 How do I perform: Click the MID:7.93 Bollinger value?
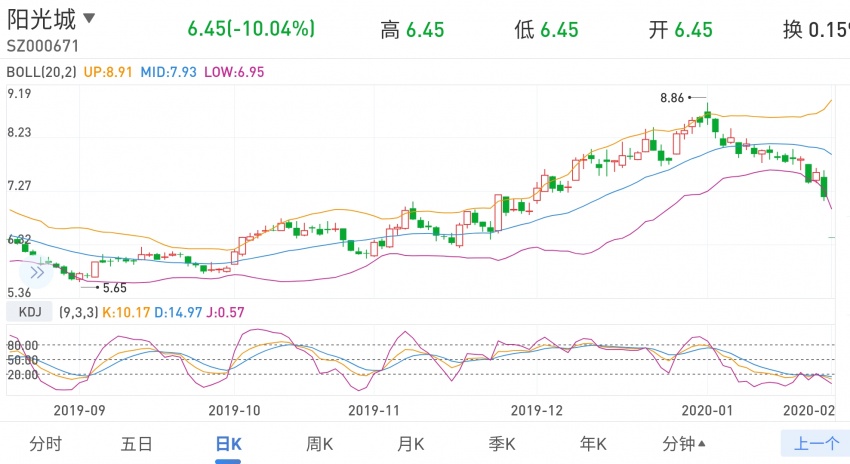[x=169, y=72]
